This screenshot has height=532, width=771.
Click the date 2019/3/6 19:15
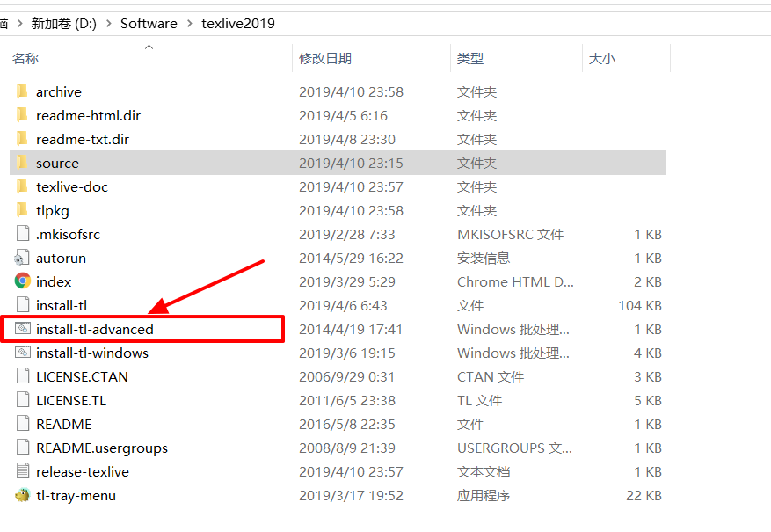coord(347,353)
